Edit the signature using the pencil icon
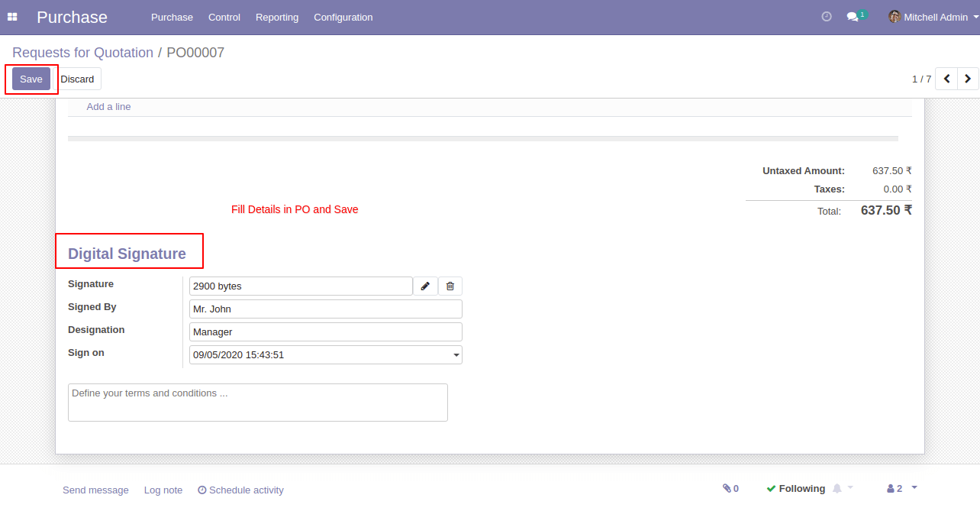The width and height of the screenshot is (980, 511). coord(425,286)
